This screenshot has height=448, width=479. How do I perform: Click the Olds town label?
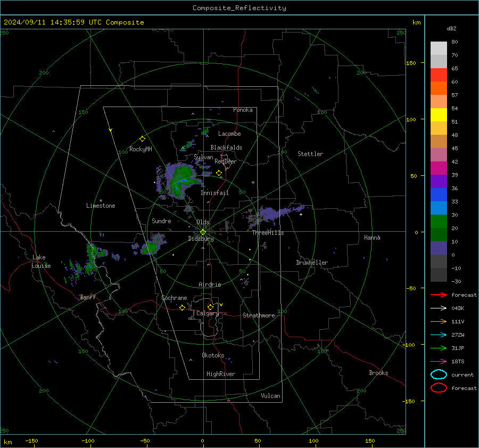[203, 222]
